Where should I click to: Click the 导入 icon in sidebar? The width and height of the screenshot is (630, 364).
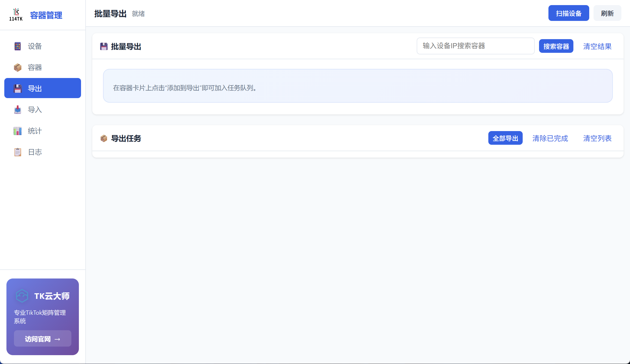click(x=17, y=110)
